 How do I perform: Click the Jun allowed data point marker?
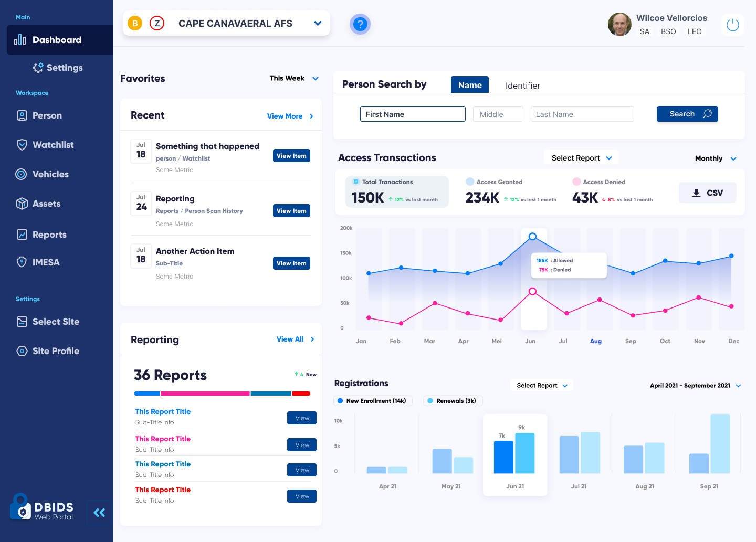[532, 237]
